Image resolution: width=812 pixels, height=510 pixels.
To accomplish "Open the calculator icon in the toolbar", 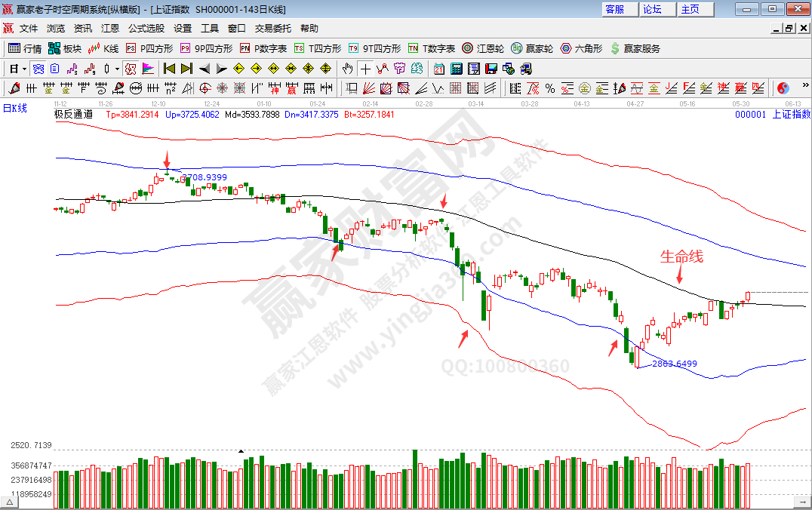I will (456, 69).
